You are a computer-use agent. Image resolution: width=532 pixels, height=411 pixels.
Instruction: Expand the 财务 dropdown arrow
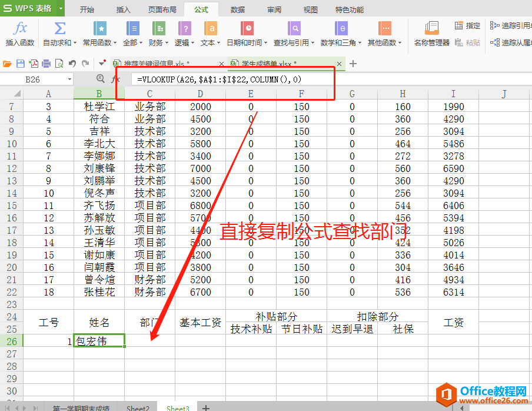coord(167,43)
